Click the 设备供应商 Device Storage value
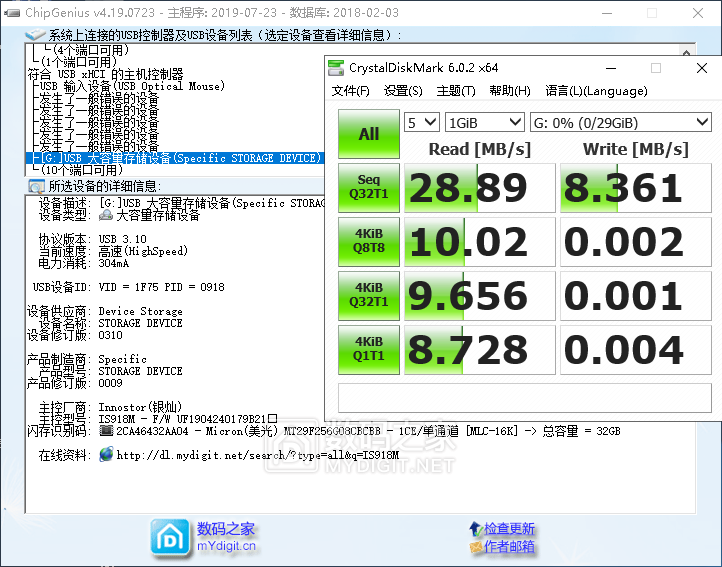This screenshot has width=722, height=567. 140,311
